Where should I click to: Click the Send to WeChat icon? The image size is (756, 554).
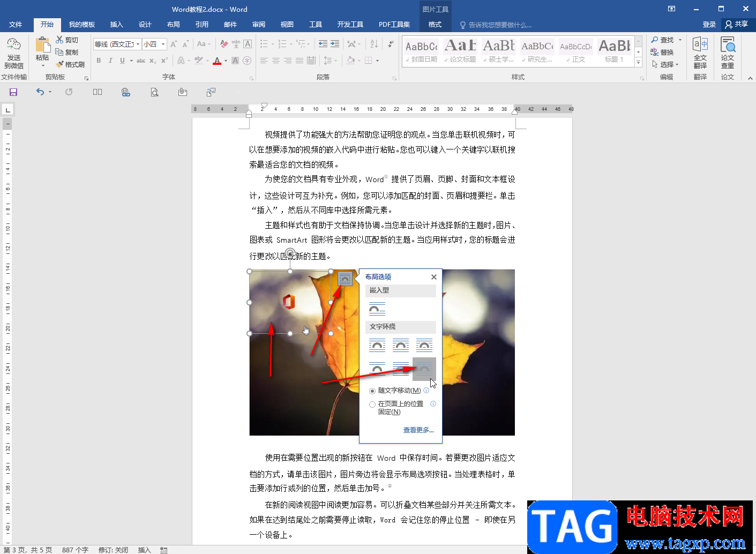14,45
